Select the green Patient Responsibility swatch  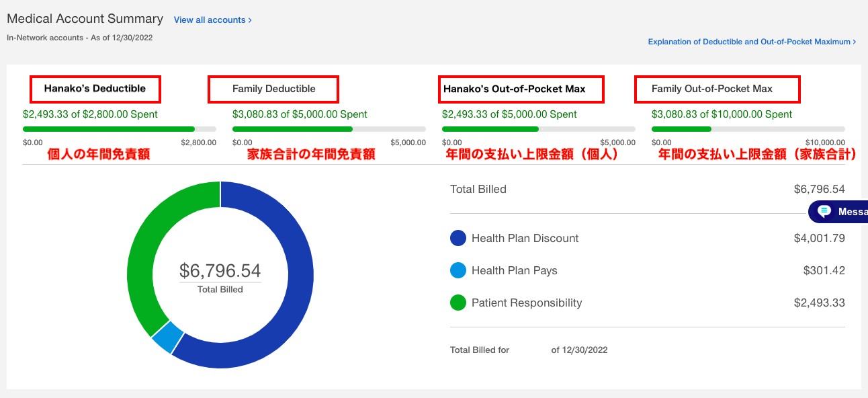(458, 303)
